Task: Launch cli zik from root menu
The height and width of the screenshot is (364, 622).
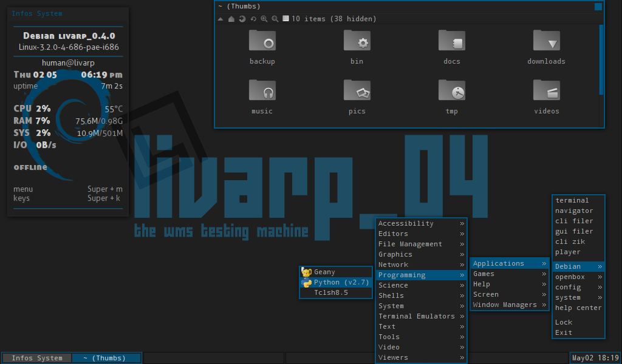Action: tap(578, 241)
